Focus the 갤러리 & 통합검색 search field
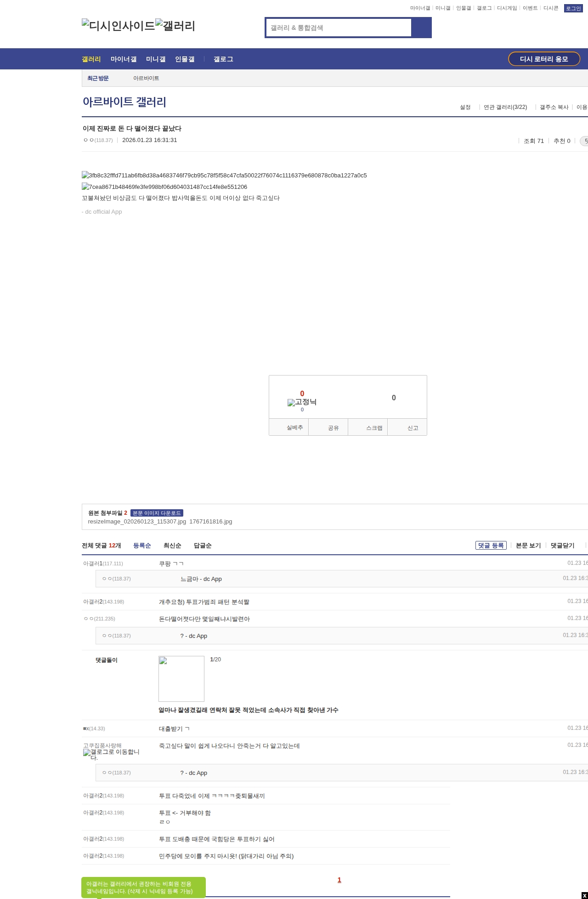This screenshot has height=899, width=588. 339,28
